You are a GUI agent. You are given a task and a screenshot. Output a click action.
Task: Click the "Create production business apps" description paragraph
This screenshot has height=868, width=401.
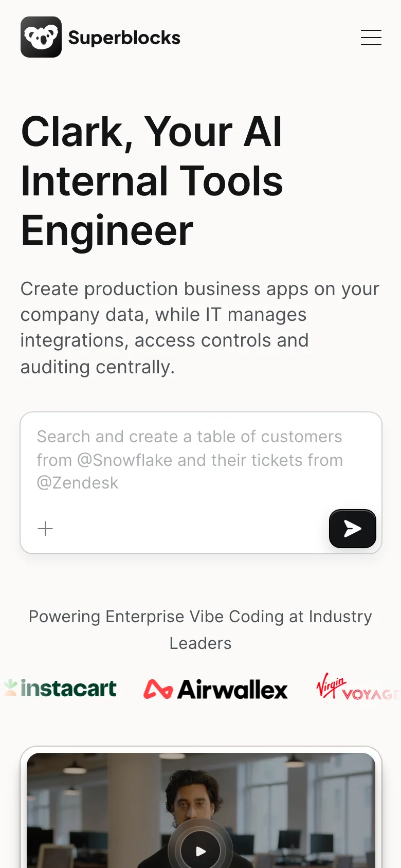[x=199, y=328]
